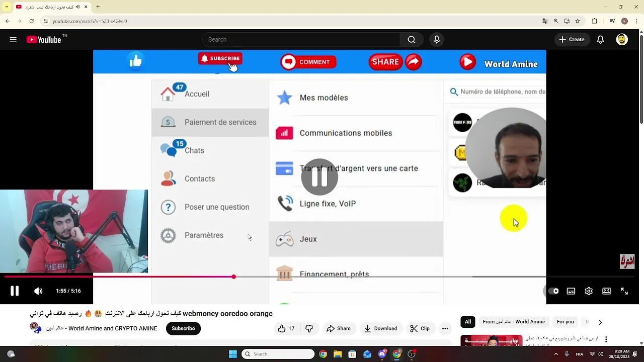Open File Explorer from the taskbar
644x362 pixels.
[x=338, y=354]
